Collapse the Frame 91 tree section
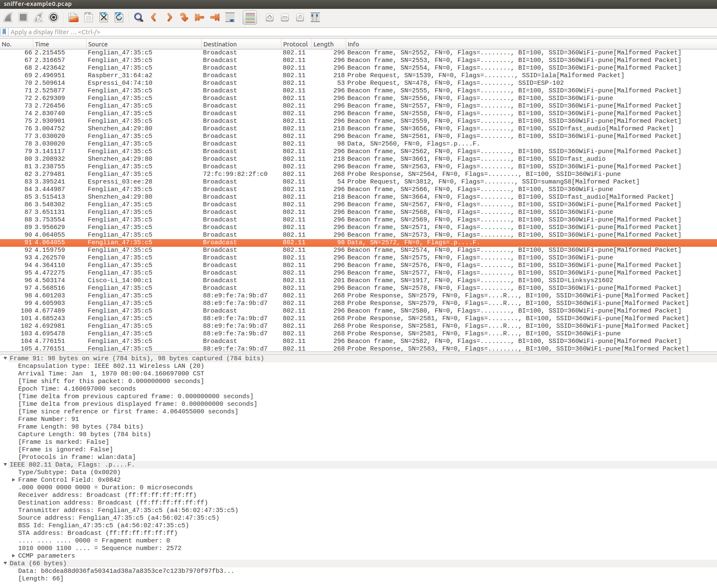 click(x=5, y=358)
